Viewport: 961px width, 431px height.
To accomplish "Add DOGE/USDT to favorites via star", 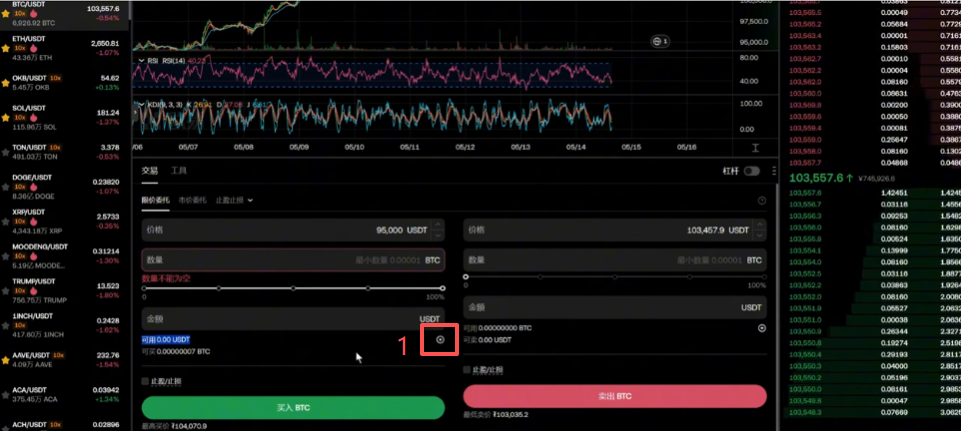I will pos(6,187).
